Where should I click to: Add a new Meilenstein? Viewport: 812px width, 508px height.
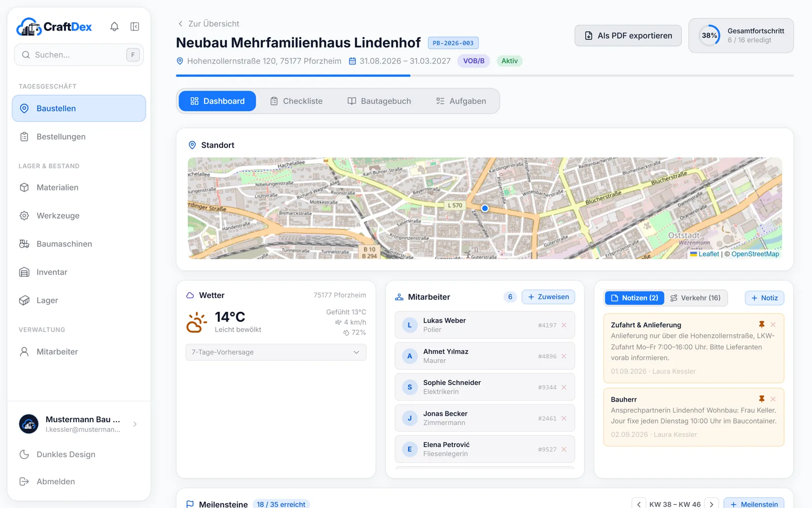pos(754,504)
